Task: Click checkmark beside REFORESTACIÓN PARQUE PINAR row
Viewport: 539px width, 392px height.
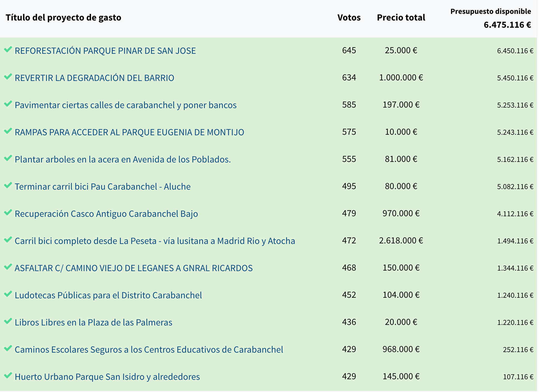Action: 8,50
